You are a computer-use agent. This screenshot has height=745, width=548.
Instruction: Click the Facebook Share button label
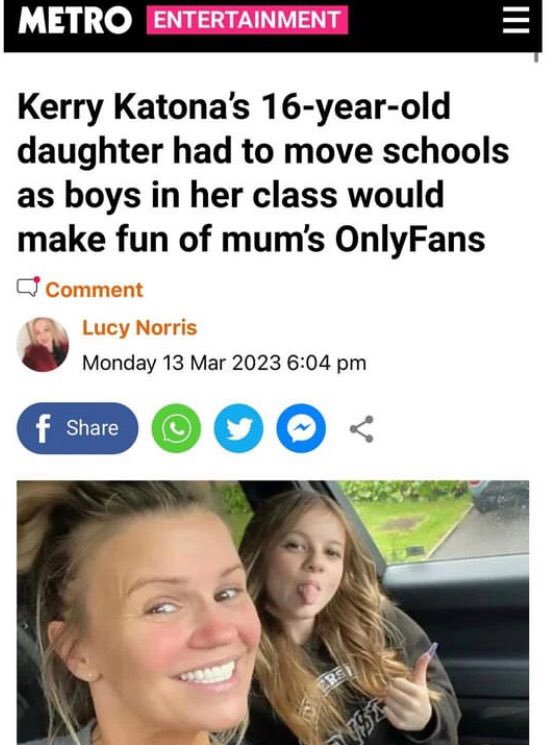coord(92,428)
